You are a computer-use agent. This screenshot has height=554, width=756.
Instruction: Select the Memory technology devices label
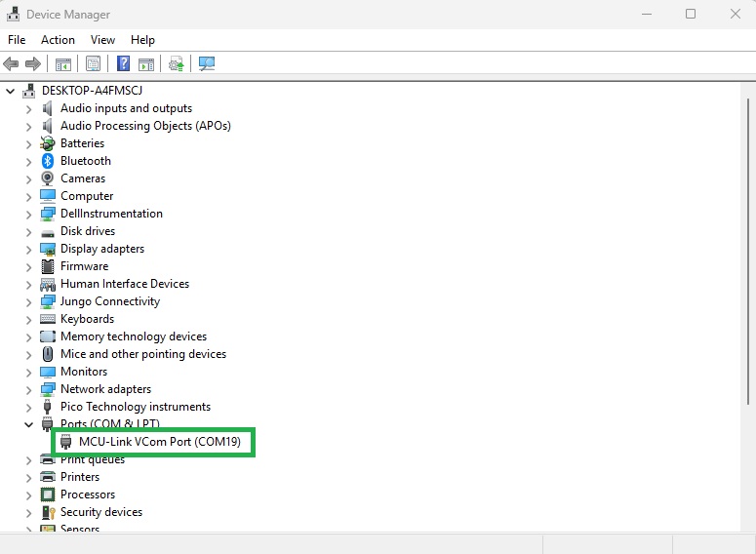[x=134, y=336]
